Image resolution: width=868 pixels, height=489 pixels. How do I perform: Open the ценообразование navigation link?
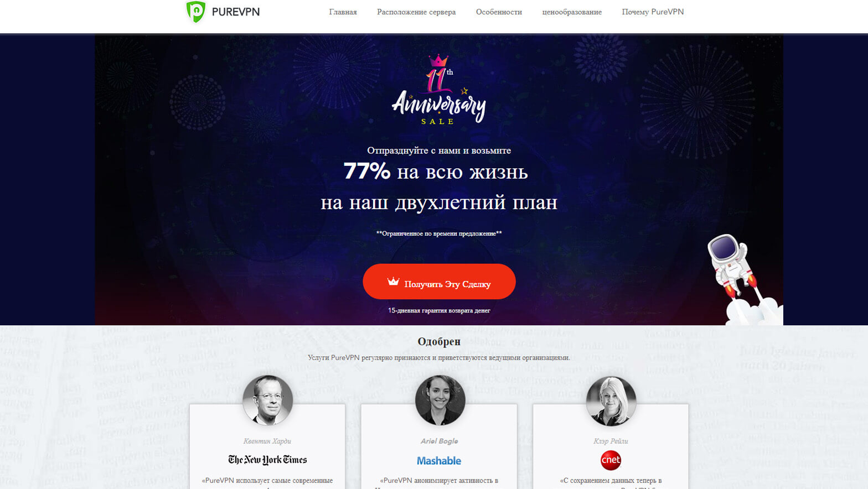[572, 12]
